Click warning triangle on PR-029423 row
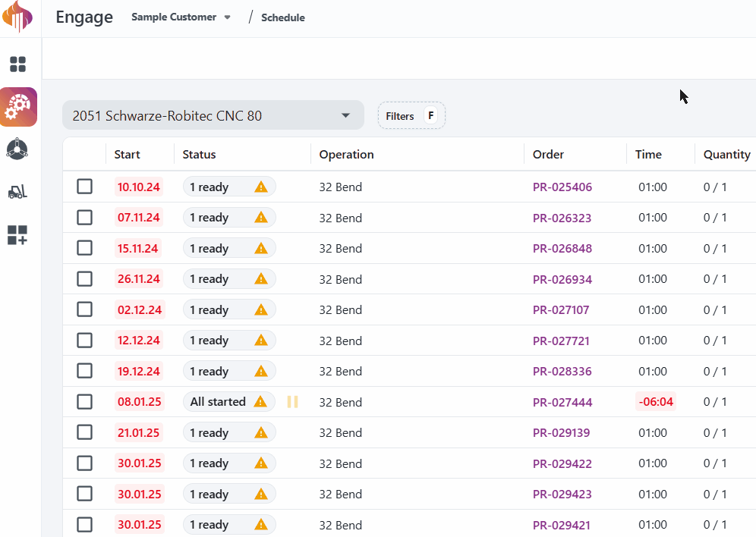 [261, 494]
